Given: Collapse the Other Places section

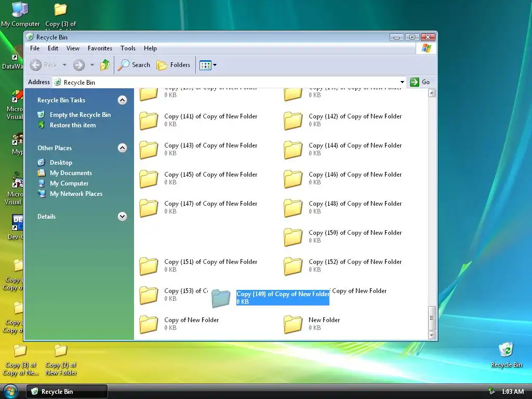Looking at the screenshot, I should [x=122, y=148].
